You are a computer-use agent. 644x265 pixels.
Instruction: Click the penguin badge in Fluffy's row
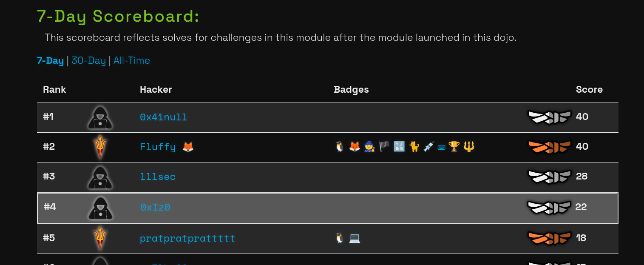pyautogui.click(x=339, y=147)
